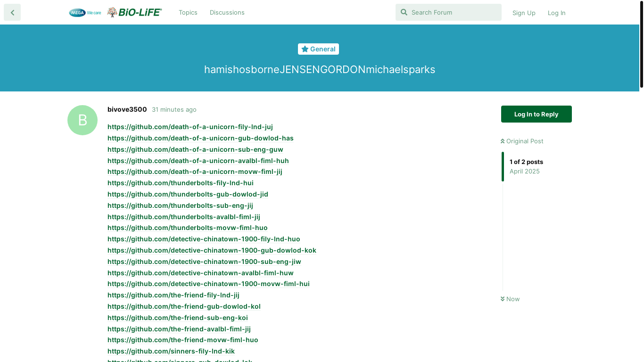The image size is (644, 362).
Task: Open the the-friend-sub-eng-koi link
Action: [x=178, y=318]
